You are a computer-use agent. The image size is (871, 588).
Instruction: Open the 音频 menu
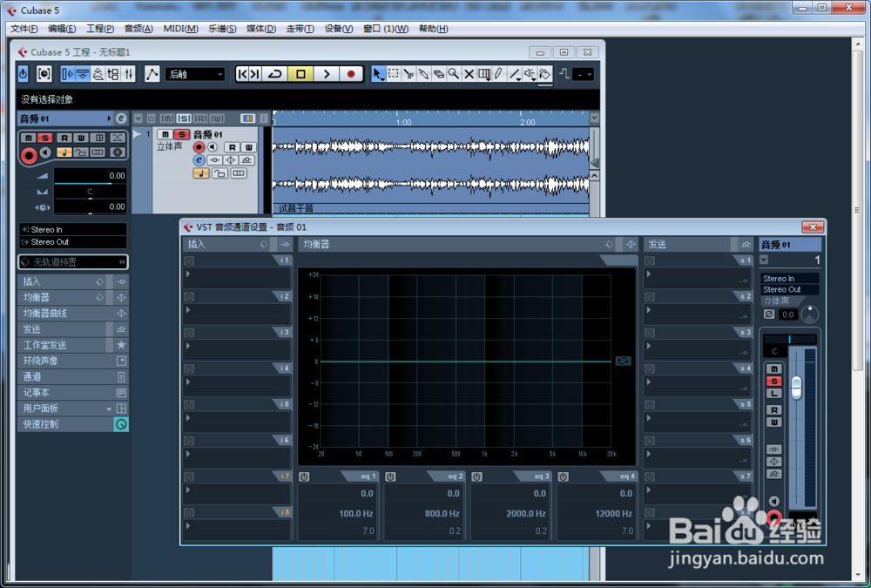[x=138, y=29]
